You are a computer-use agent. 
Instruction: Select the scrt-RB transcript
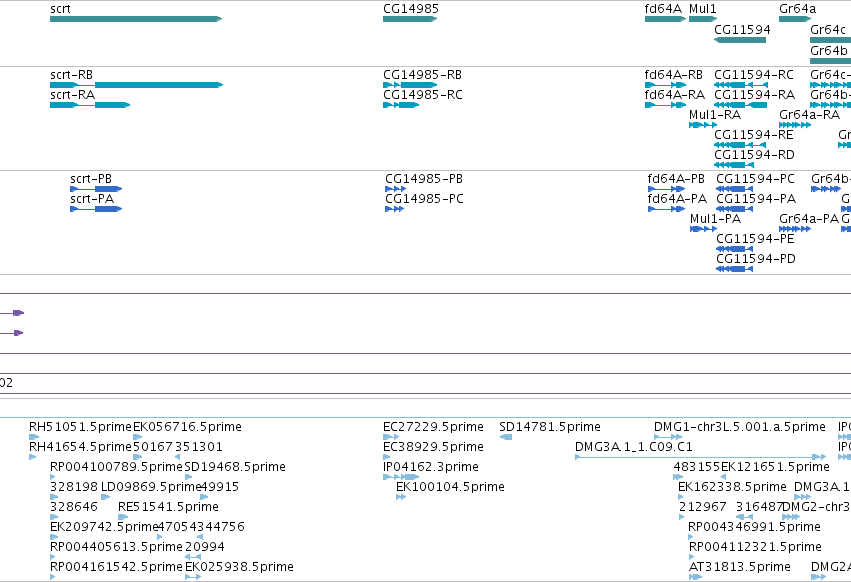(136, 85)
